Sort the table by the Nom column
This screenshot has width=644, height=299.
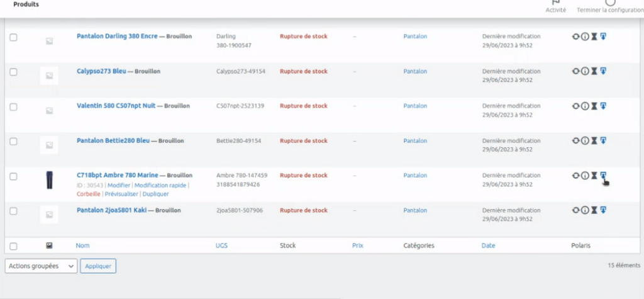(82, 245)
